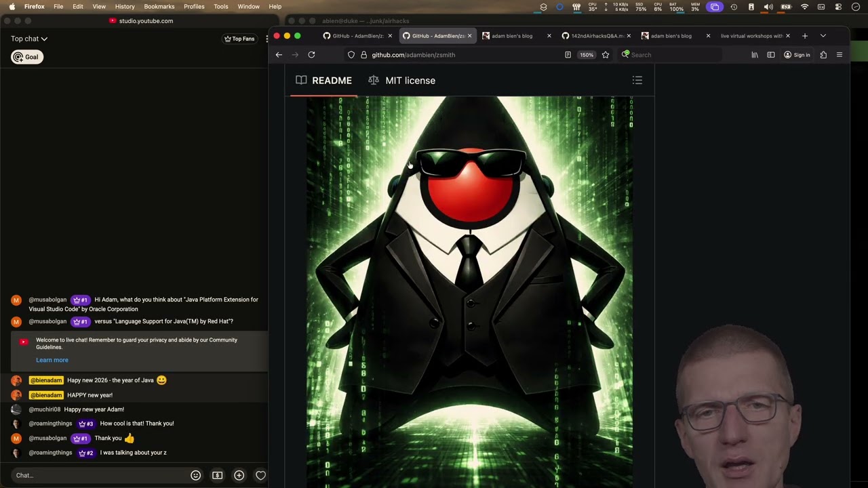868x488 pixels.
Task: Reload the GitHub page
Action: [x=311, y=55]
